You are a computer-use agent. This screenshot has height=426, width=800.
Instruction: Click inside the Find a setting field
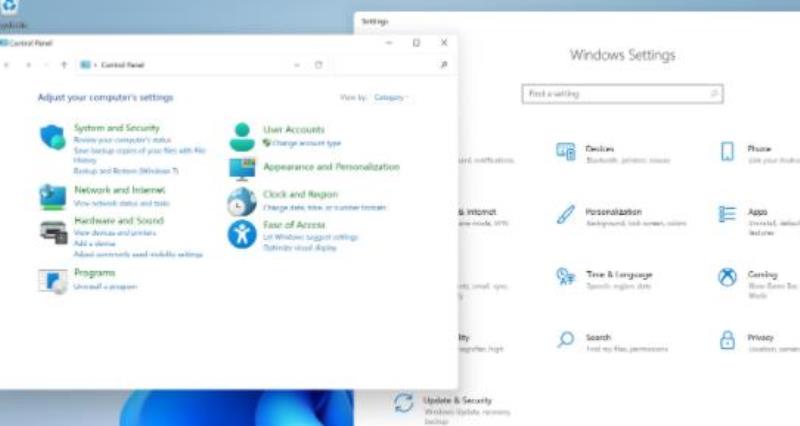tap(622, 94)
